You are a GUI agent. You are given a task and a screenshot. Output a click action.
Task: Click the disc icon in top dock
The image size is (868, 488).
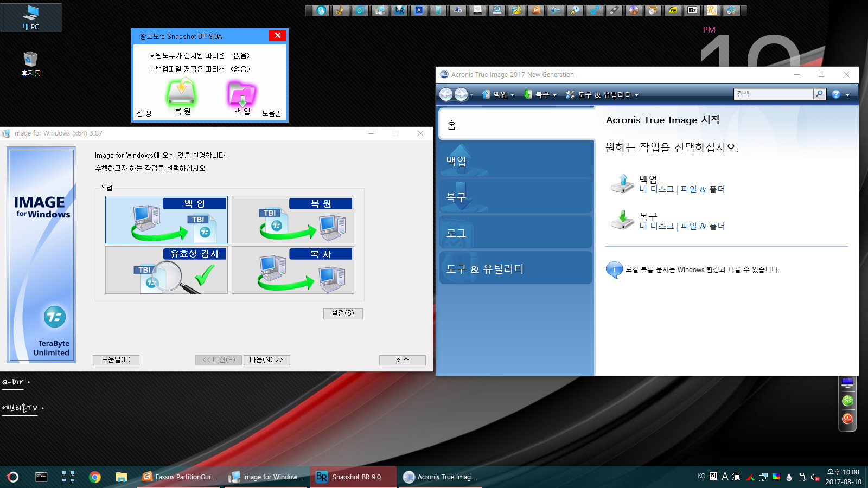click(x=634, y=10)
